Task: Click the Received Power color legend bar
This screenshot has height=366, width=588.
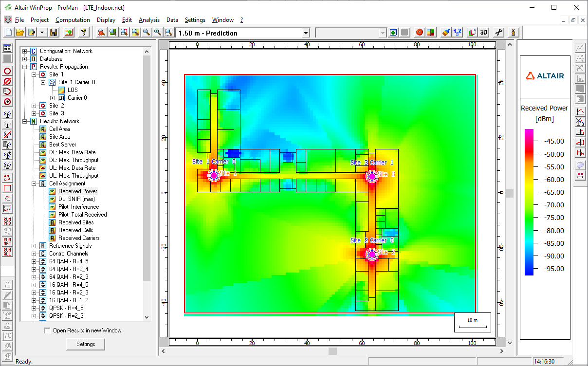Action: coord(529,202)
